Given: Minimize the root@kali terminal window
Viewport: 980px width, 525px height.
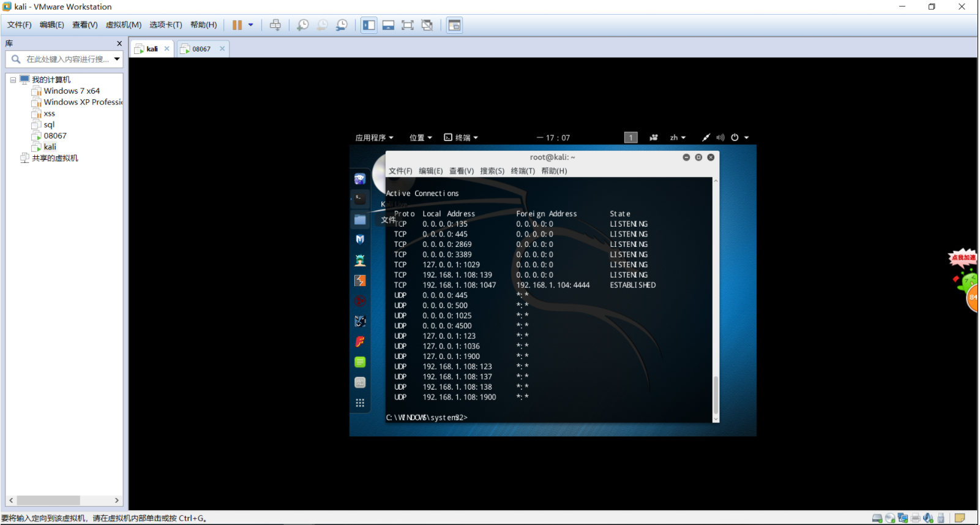Looking at the screenshot, I should pos(686,157).
